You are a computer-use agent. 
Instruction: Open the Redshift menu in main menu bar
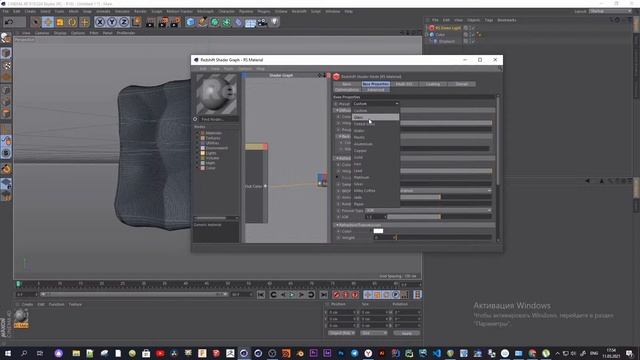[299, 11]
